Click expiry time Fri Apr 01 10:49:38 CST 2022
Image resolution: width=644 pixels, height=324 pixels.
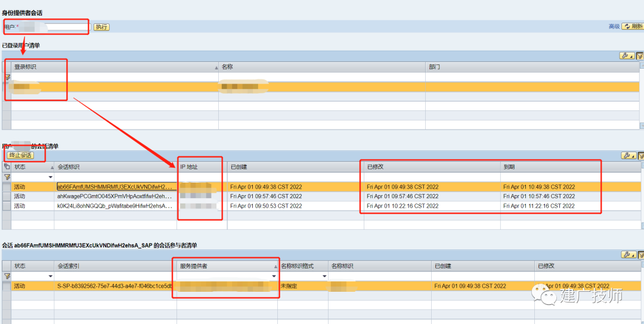pyautogui.click(x=539, y=187)
